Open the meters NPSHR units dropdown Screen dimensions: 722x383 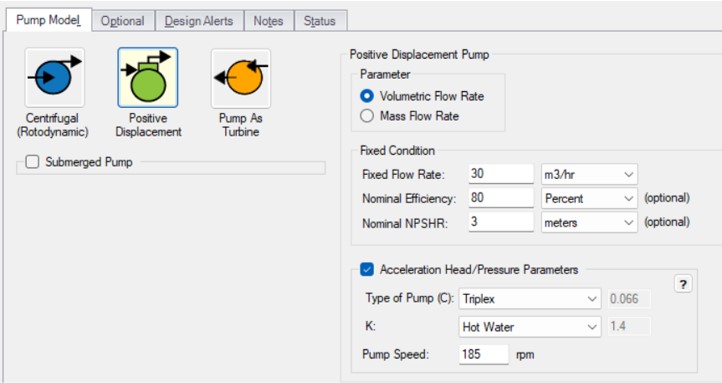[589, 223]
